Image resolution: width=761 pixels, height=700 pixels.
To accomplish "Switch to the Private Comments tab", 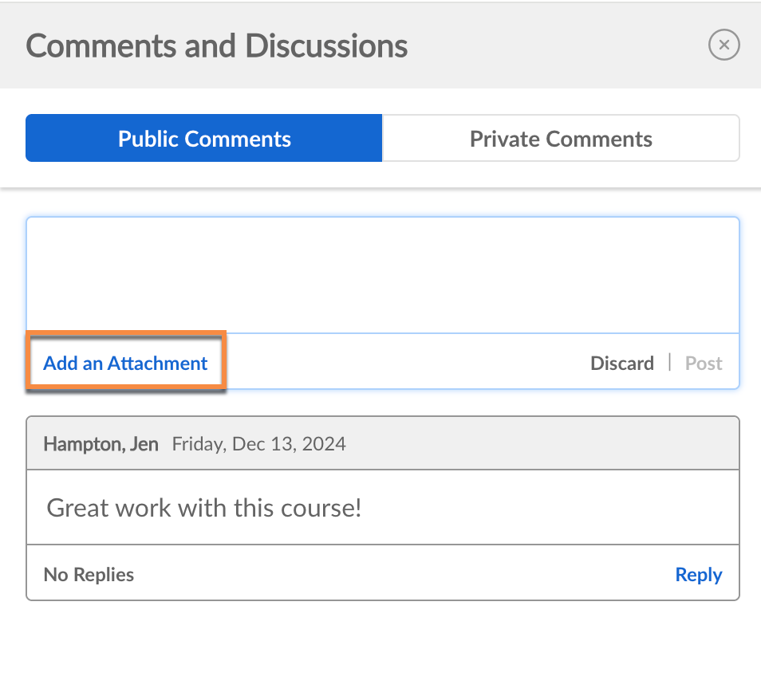I will click(x=561, y=139).
